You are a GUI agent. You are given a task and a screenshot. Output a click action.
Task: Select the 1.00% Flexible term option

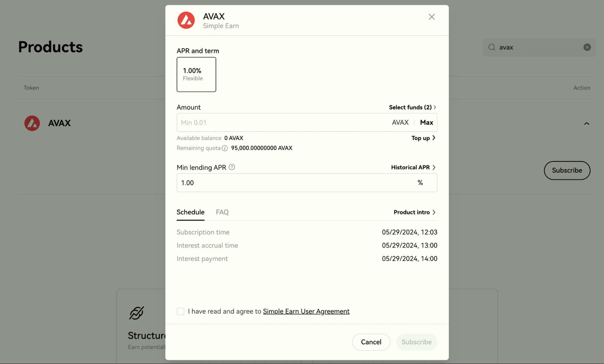[x=196, y=75]
